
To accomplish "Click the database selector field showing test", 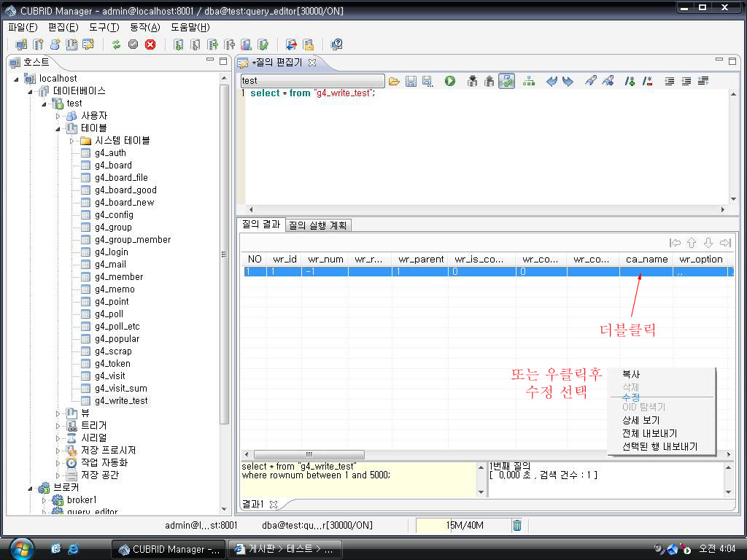I will point(312,80).
